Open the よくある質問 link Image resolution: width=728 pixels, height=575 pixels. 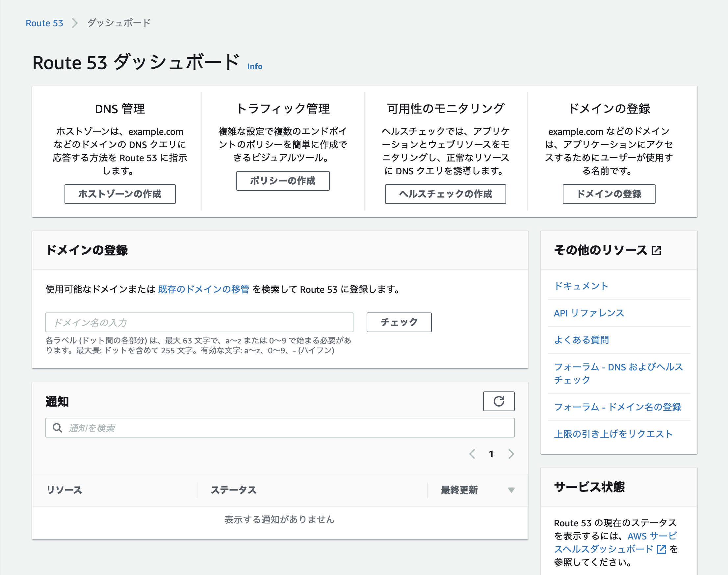click(x=582, y=340)
